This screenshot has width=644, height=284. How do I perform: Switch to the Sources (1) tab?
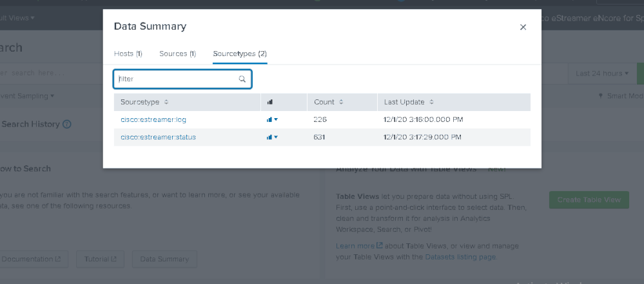[x=177, y=54]
